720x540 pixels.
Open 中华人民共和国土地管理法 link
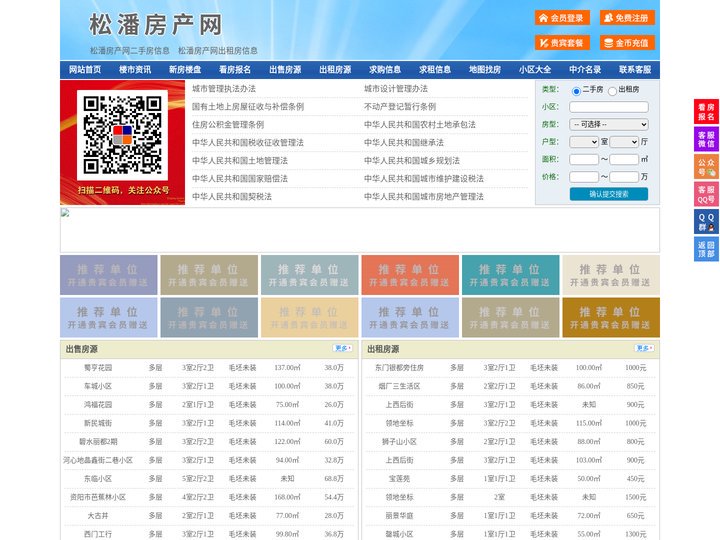pos(240,160)
